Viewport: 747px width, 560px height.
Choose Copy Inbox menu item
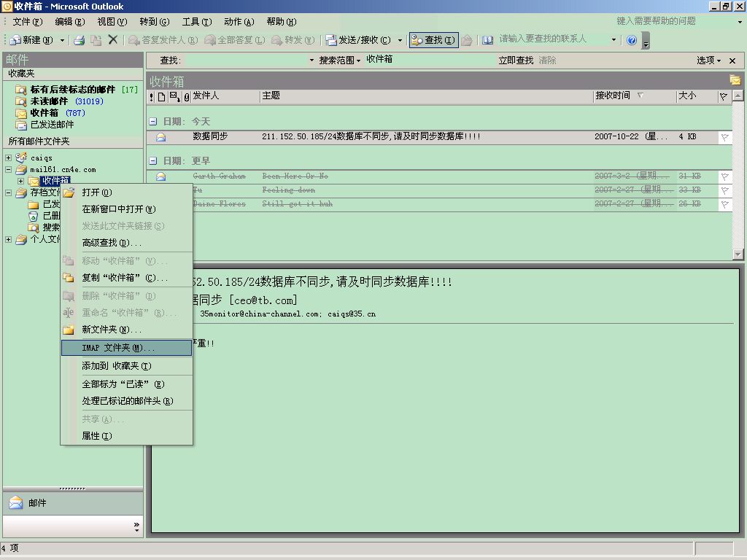coord(127,278)
